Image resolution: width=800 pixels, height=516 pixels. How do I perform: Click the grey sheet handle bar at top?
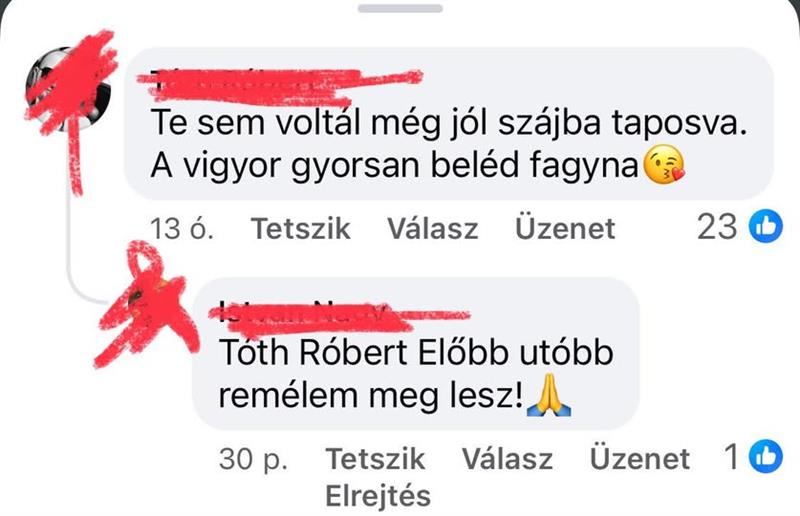tap(401, 8)
